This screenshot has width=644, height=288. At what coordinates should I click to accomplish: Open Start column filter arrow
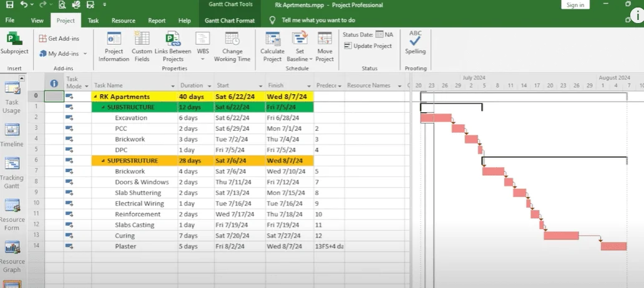click(x=260, y=86)
